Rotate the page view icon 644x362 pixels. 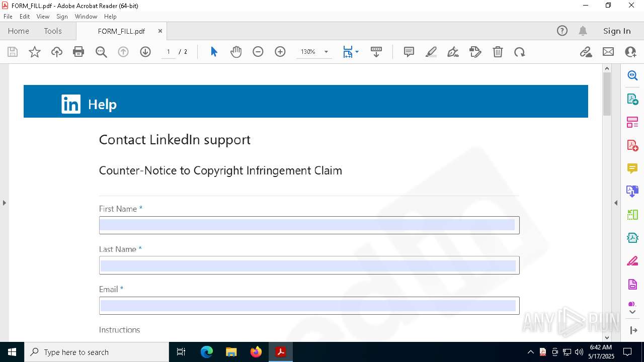pyautogui.click(x=520, y=52)
